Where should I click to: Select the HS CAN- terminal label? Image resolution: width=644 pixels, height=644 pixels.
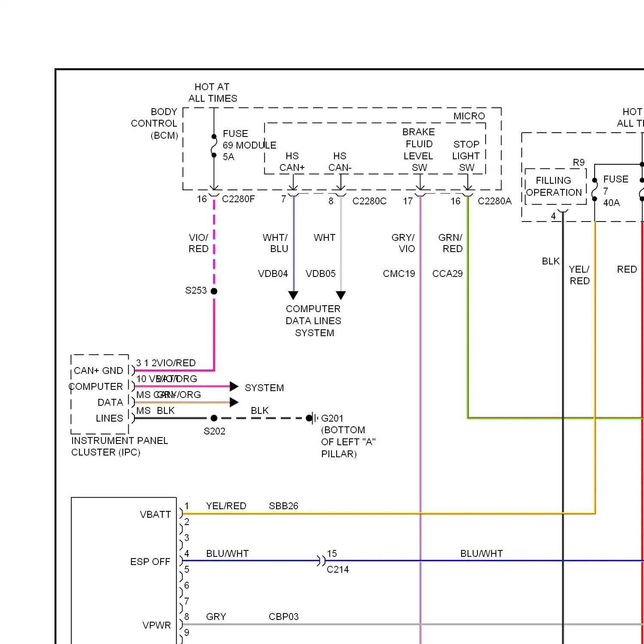click(x=340, y=162)
